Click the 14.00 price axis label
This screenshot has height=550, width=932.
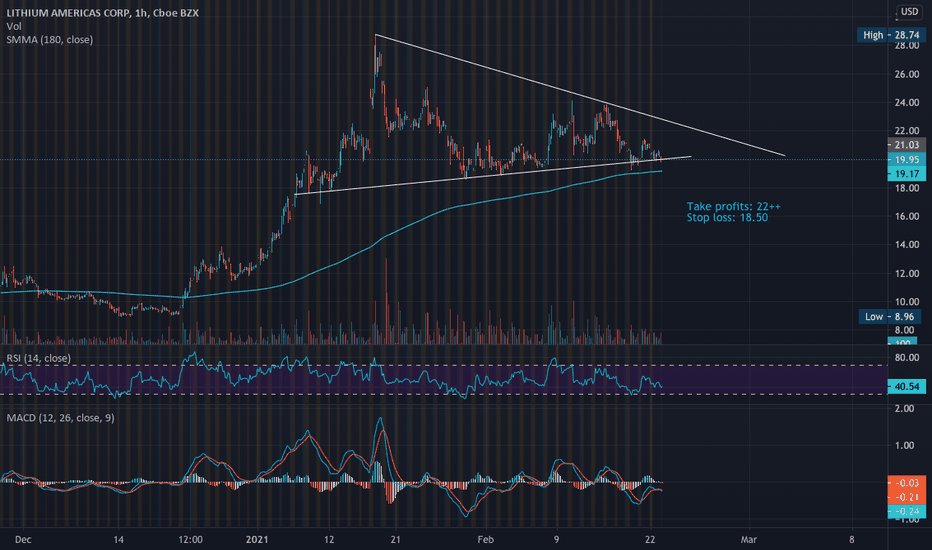[x=906, y=245]
